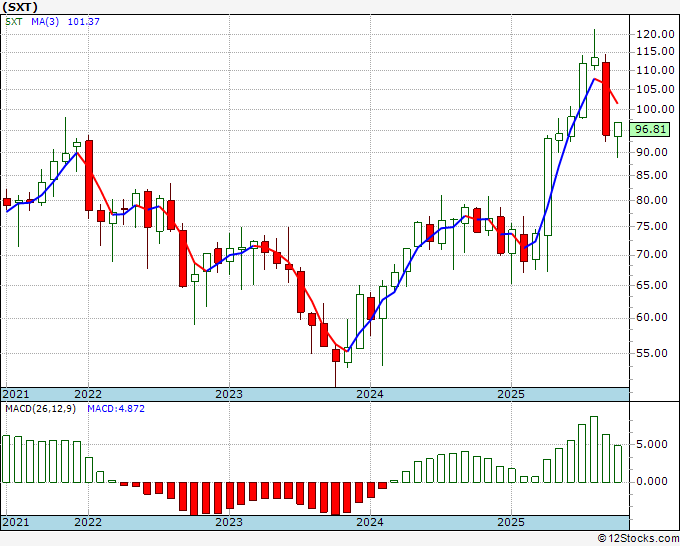The image size is (680, 546).
Task: Click the latest green candlestick near 96.81
Action: [618, 129]
